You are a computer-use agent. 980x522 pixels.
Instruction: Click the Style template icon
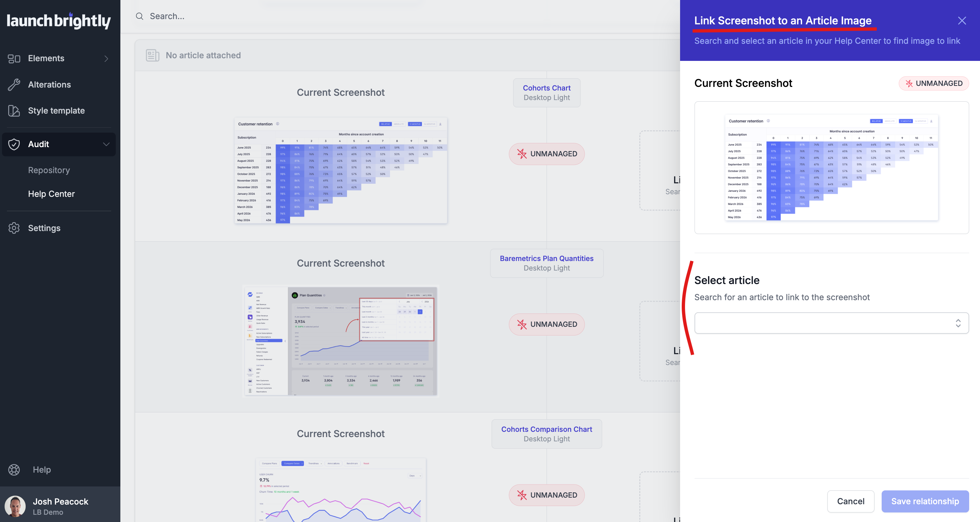point(14,111)
